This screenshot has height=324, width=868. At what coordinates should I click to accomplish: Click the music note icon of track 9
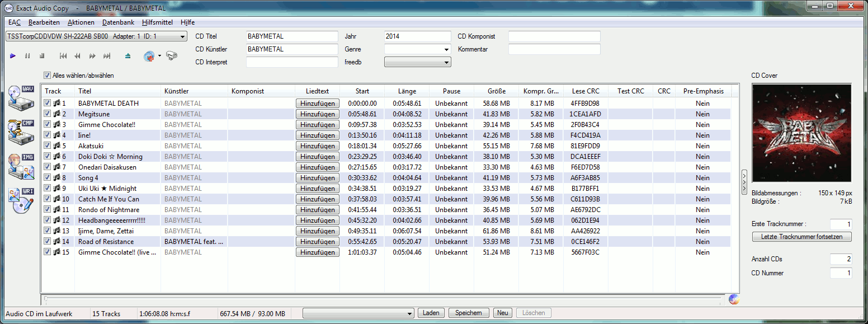tap(56, 188)
